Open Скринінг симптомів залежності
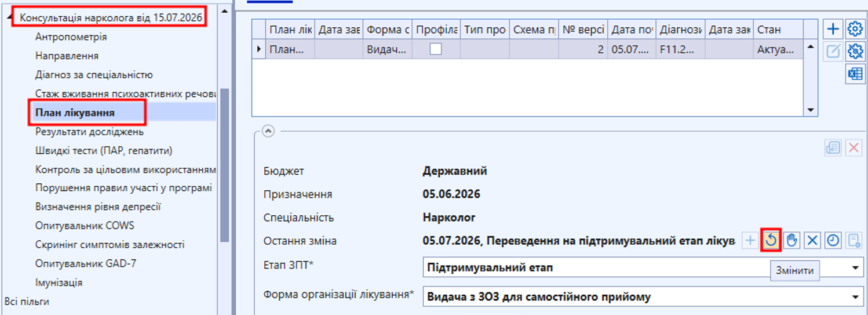Screen dimensions: 868x315 (110, 244)
